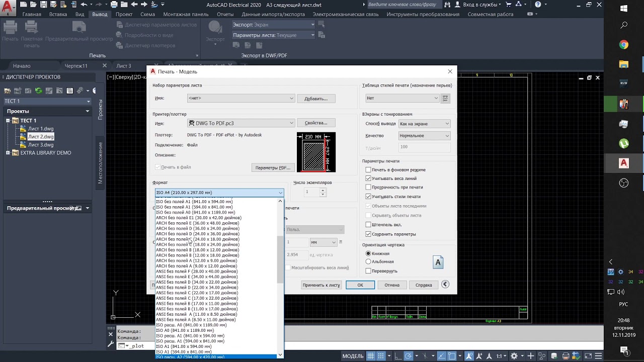Image resolution: width=644 pixels, height=362 pixels.
Task: Click the collapse-dialog round arrow next to Справка
Action: [x=445, y=285]
